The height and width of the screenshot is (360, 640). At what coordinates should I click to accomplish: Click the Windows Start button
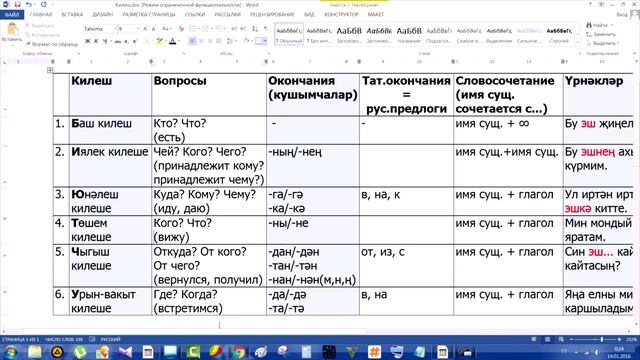(x=10, y=352)
